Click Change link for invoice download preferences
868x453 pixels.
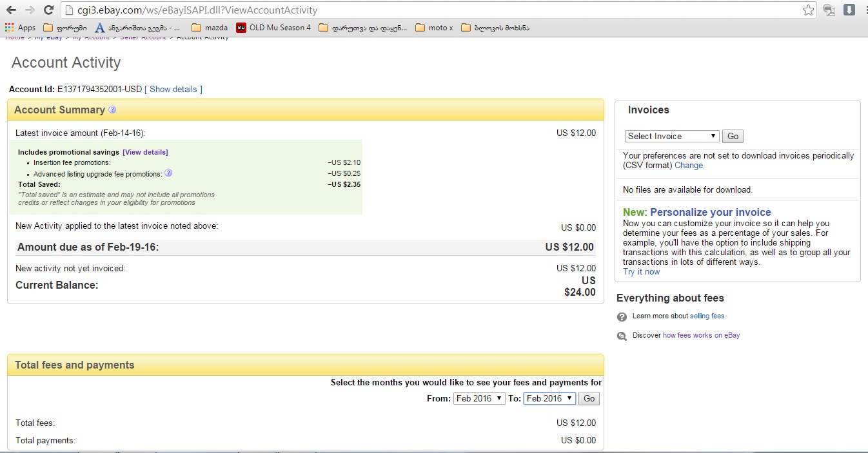point(689,165)
